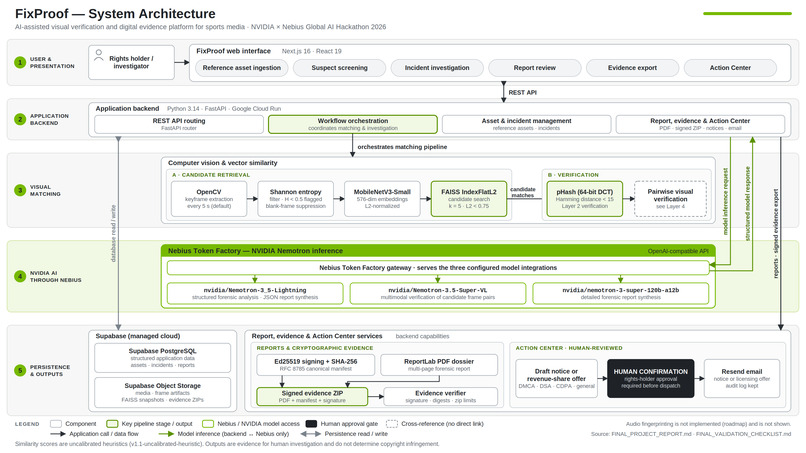Click "REPORTS & CRYPTOGRAPHIC EVIDENCE" heading
This screenshot has width=806, height=453.
tap(315, 348)
